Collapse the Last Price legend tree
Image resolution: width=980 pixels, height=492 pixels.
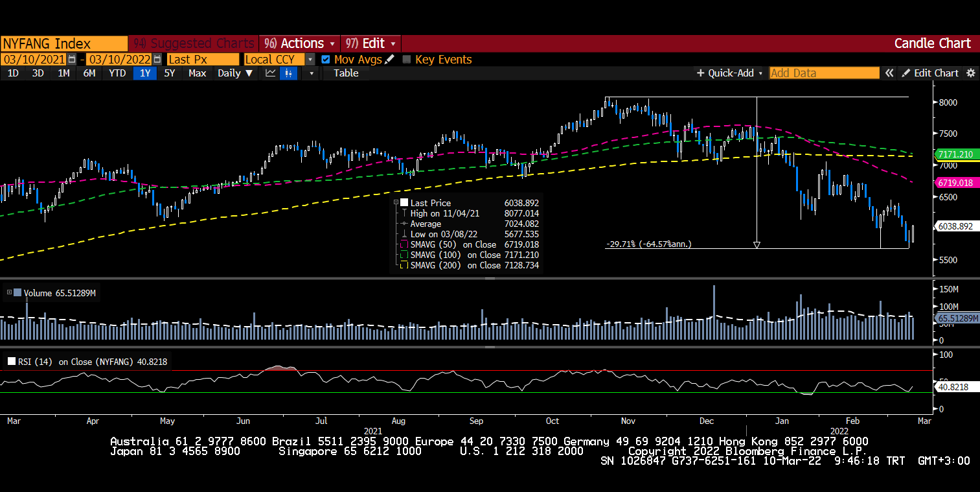pos(396,203)
